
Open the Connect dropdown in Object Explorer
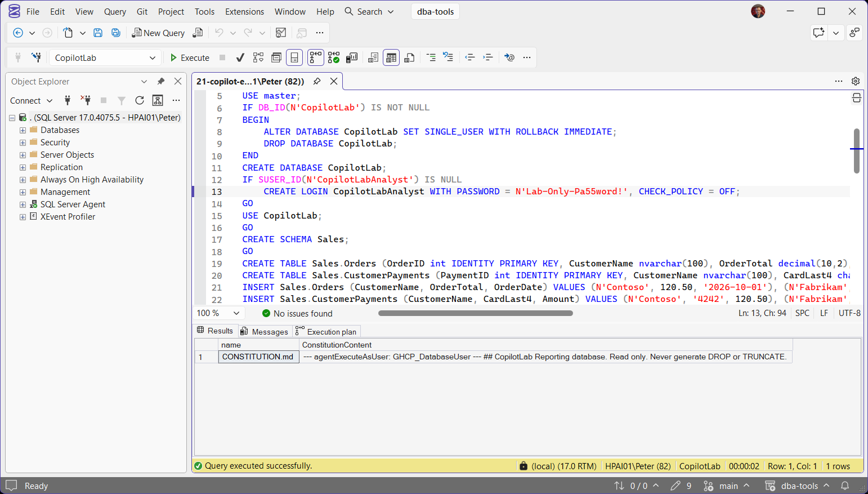pyautogui.click(x=32, y=100)
